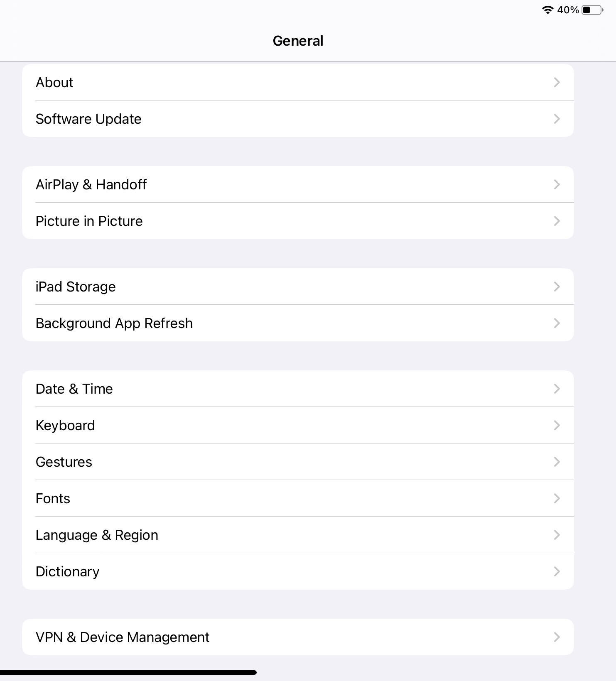Image resolution: width=616 pixels, height=681 pixels.
Task: Open Background App Refresh settings
Action: (298, 323)
